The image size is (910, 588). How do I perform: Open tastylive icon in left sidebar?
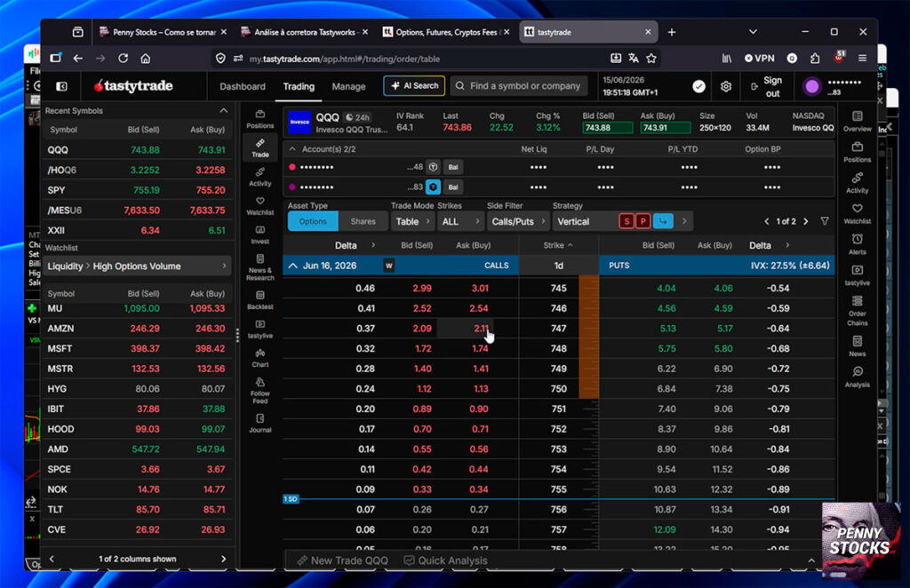[x=260, y=329]
